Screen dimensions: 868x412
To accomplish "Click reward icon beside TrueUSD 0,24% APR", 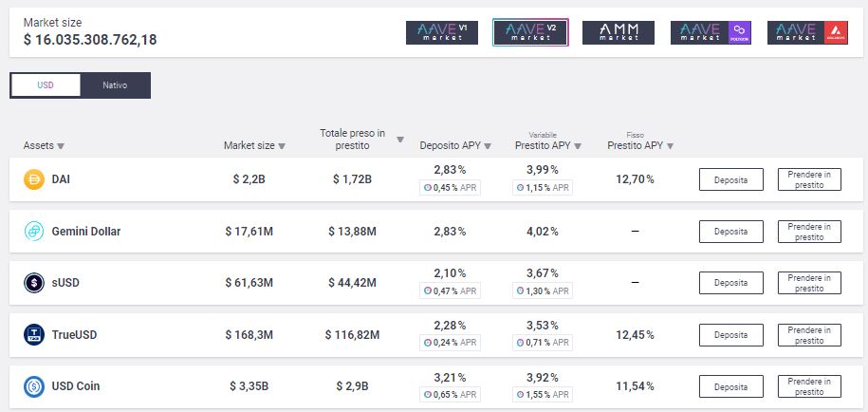I will point(427,343).
